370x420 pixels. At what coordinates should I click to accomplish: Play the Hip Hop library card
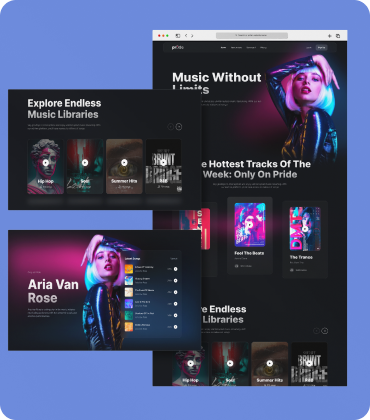(x=46, y=163)
